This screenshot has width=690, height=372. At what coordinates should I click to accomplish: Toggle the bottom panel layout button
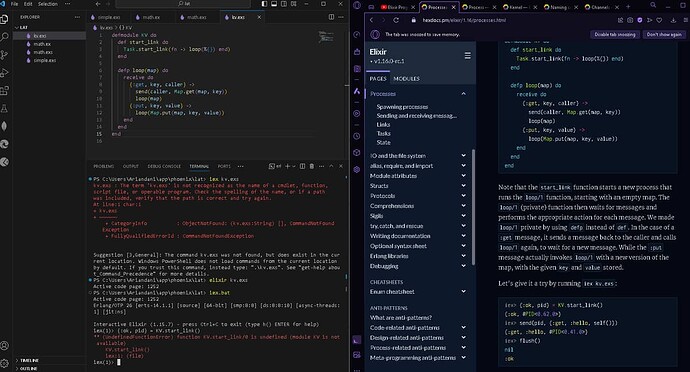pos(274,4)
